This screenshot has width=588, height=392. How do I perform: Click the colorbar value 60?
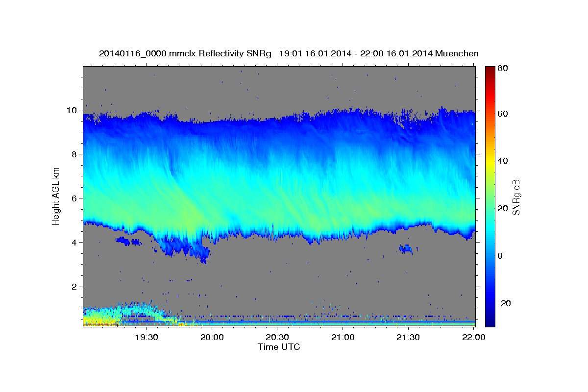503,114
